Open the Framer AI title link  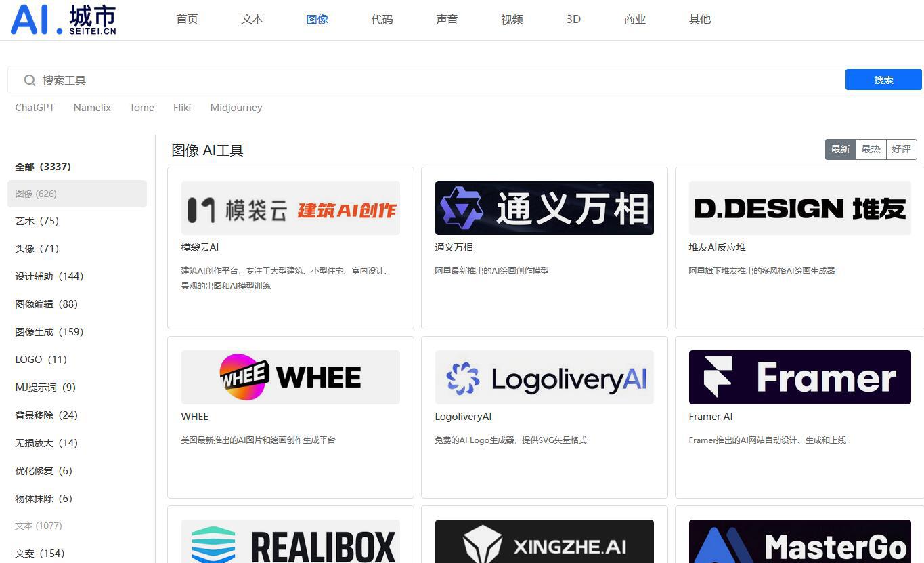[711, 417]
